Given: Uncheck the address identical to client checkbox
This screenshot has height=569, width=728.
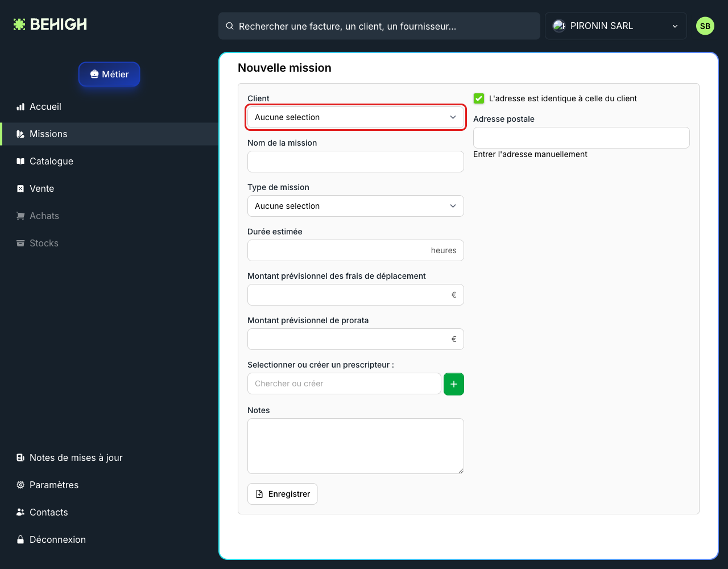Looking at the screenshot, I should 479,98.
